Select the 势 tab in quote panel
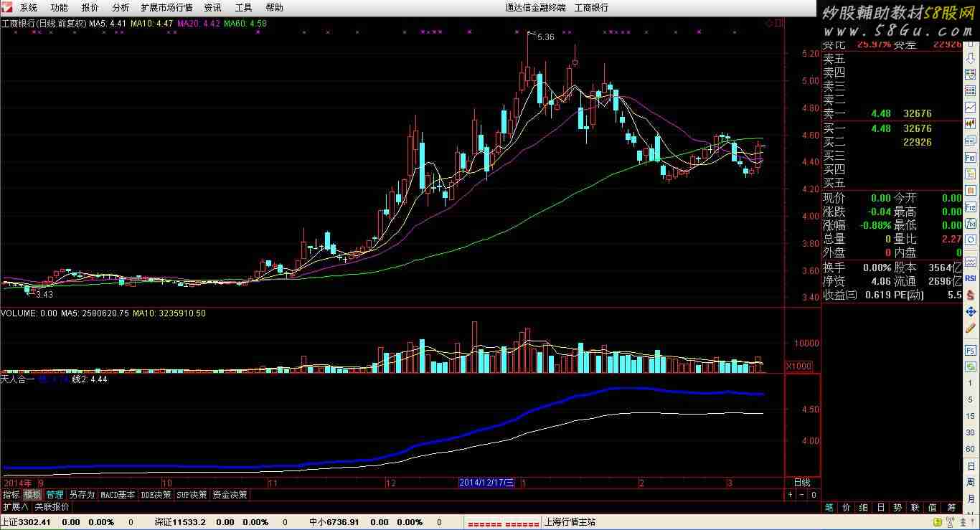Image resolution: width=980 pixels, height=530 pixels. (897, 507)
